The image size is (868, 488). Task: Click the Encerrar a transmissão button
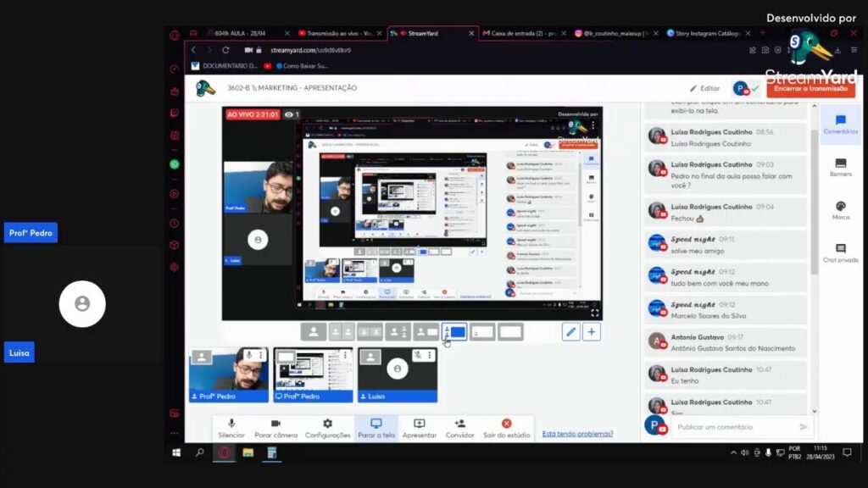(810, 88)
